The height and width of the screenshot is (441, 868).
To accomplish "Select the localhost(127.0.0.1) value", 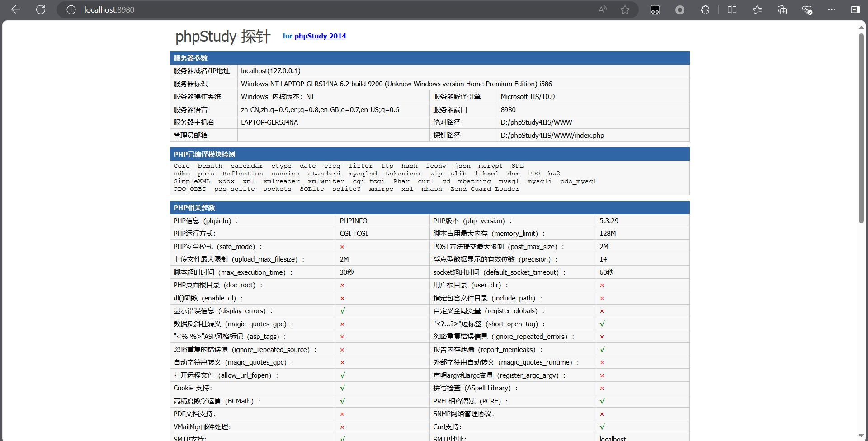I will [x=270, y=70].
